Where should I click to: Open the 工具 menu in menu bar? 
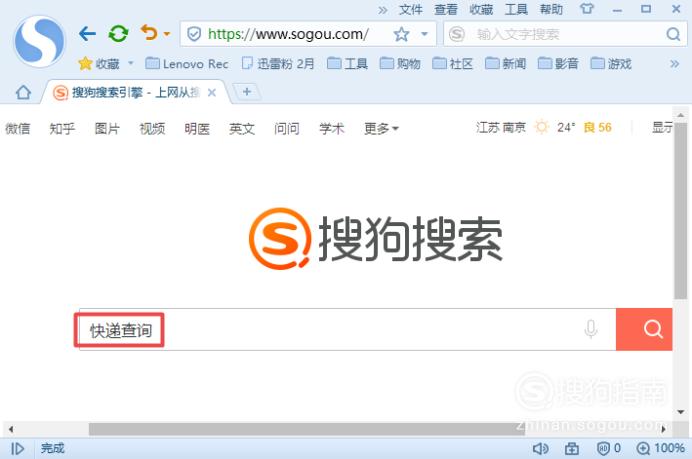[x=516, y=9]
